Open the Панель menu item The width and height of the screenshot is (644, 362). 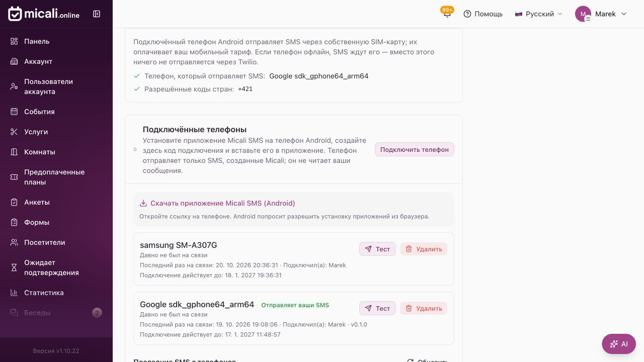[56, 41]
